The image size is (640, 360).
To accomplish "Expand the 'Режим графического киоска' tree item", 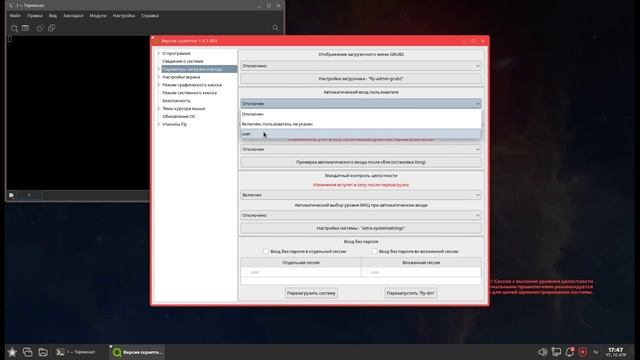I will 159,85.
